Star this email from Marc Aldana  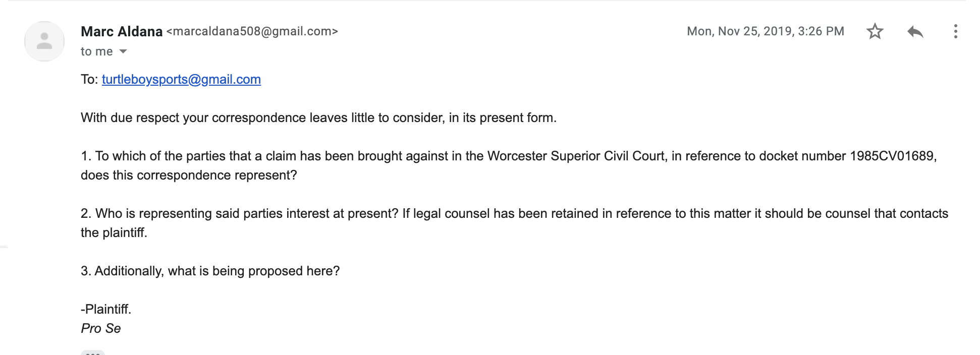tap(875, 31)
